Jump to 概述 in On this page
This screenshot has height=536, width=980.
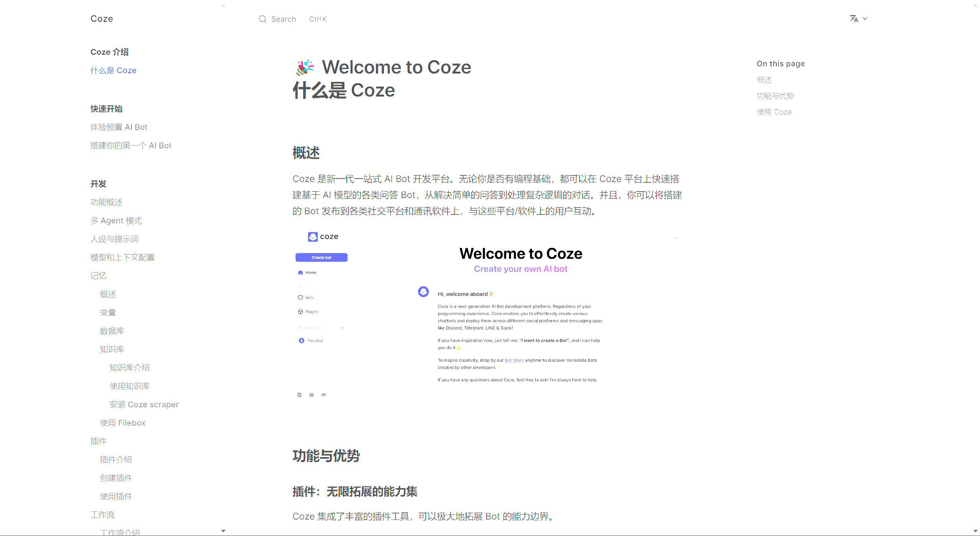(x=764, y=80)
